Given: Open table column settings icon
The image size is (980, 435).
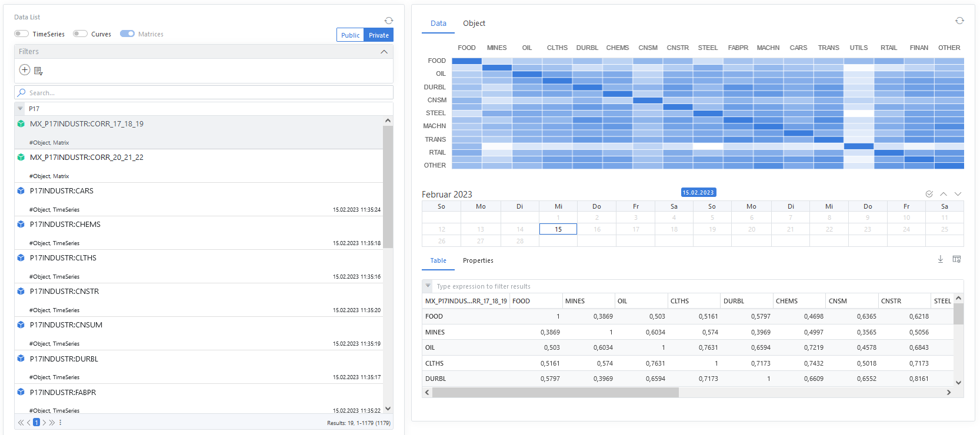Looking at the screenshot, I should [956, 259].
